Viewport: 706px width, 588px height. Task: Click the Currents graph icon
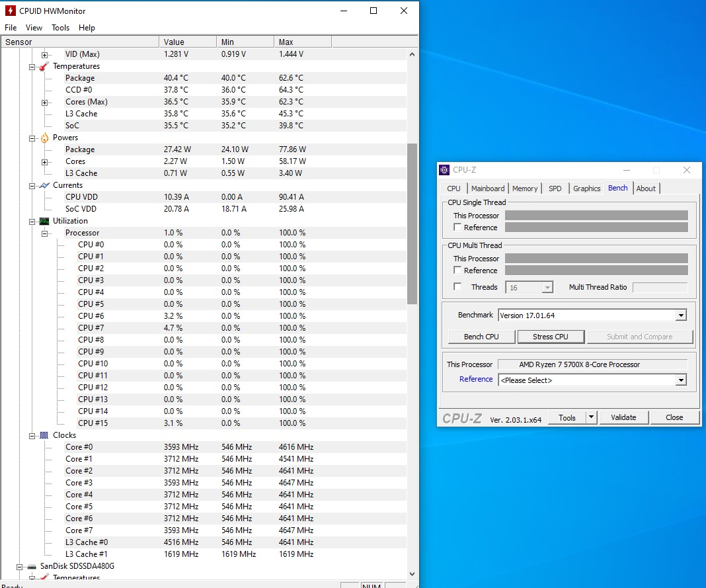click(x=44, y=185)
